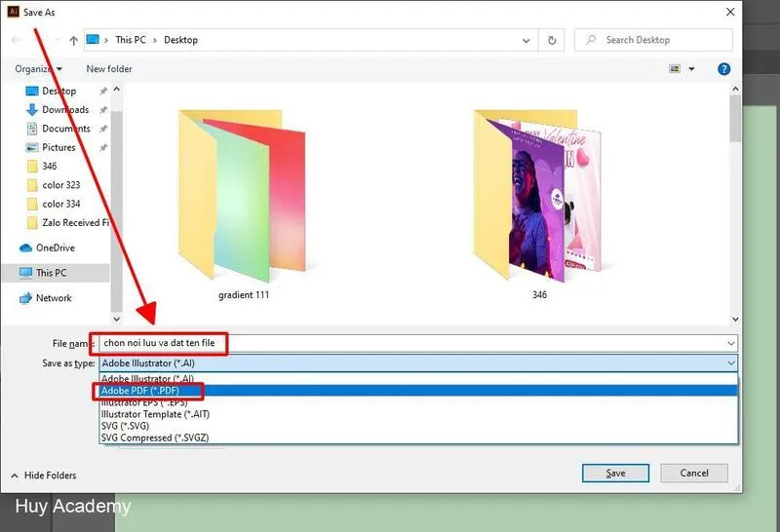Click the Search Desktop field

pos(653,40)
